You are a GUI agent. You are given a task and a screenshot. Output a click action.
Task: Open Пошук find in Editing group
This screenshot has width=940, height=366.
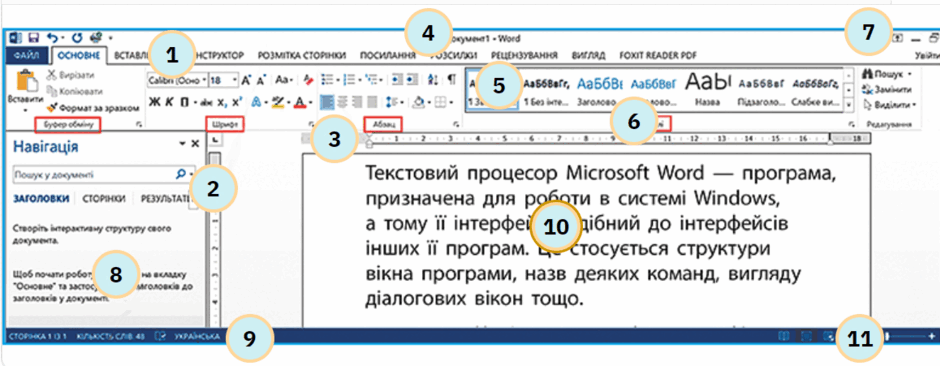click(x=887, y=74)
